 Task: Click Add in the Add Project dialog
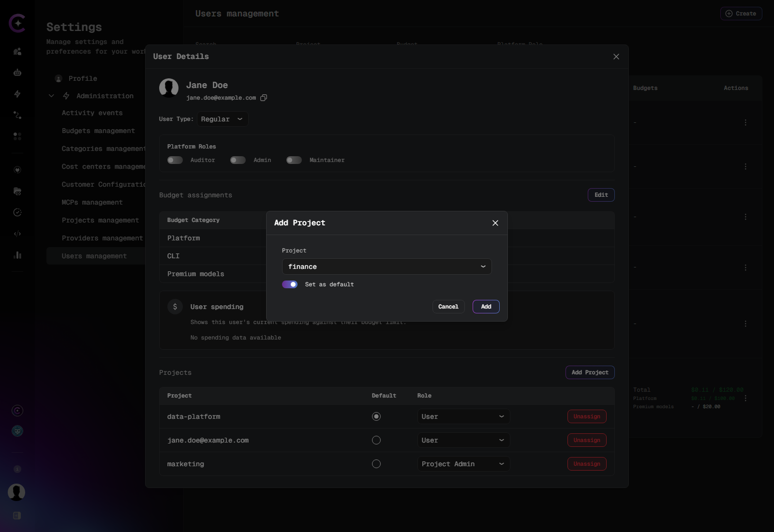click(486, 307)
